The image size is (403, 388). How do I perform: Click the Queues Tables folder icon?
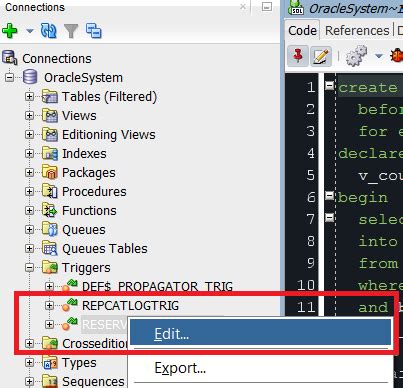[50, 248]
